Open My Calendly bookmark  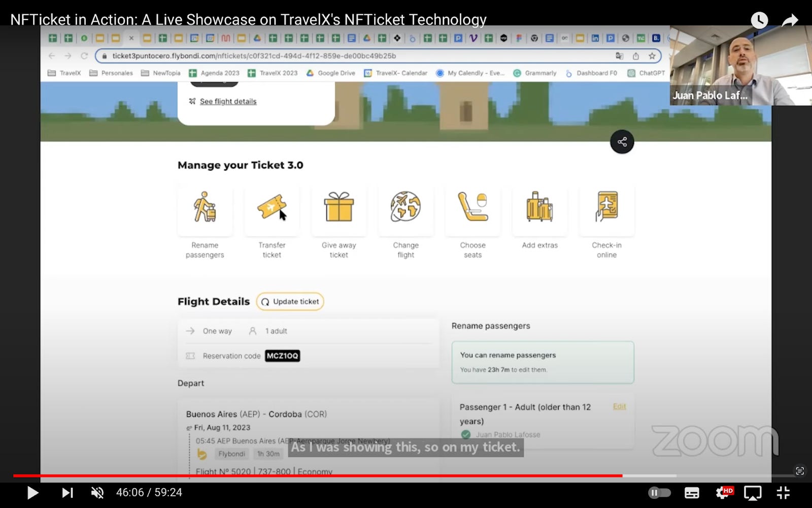coord(470,73)
